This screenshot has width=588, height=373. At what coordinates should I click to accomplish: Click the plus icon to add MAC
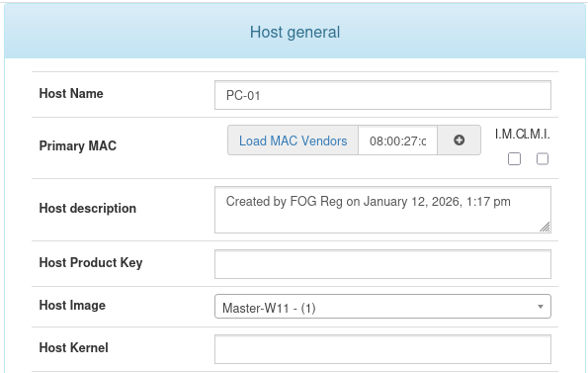coord(459,140)
